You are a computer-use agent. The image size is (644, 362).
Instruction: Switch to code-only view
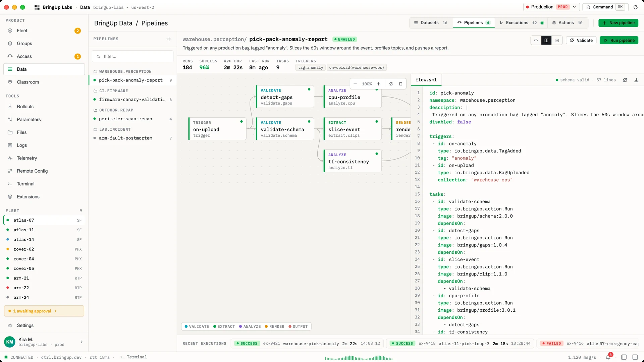pos(557,40)
